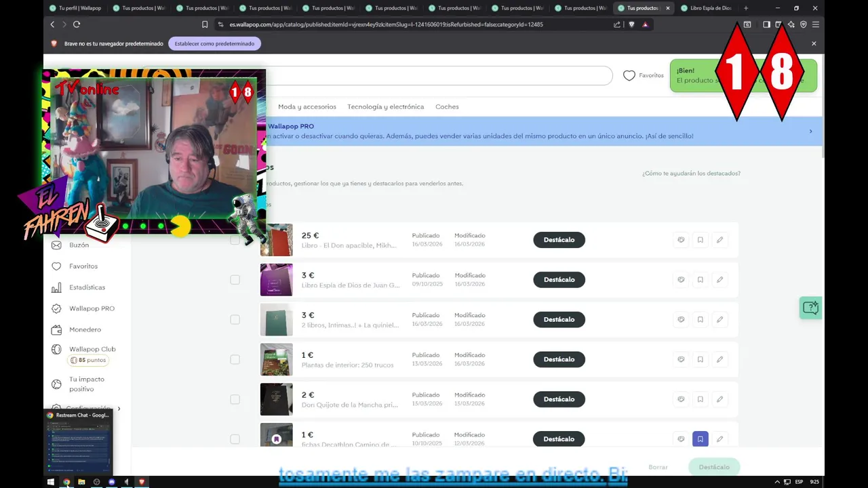The image size is (868, 488).
Task: Expand the Wallapop PRO banner arrow
Action: [810, 131]
